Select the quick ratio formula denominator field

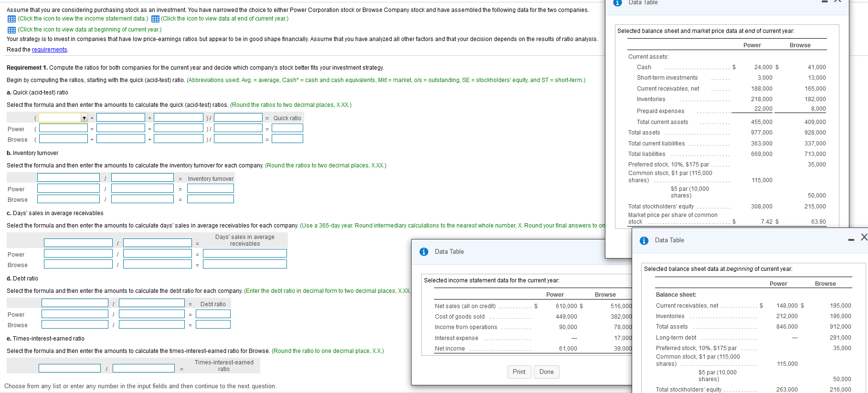[x=238, y=117]
